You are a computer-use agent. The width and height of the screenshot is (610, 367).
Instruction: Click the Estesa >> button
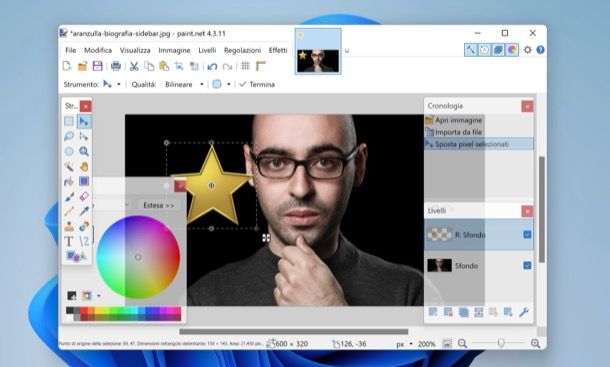tap(159, 205)
